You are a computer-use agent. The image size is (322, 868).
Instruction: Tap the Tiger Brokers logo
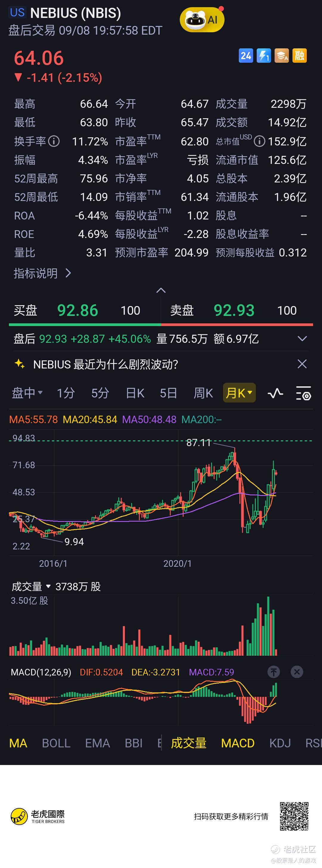coord(38,816)
